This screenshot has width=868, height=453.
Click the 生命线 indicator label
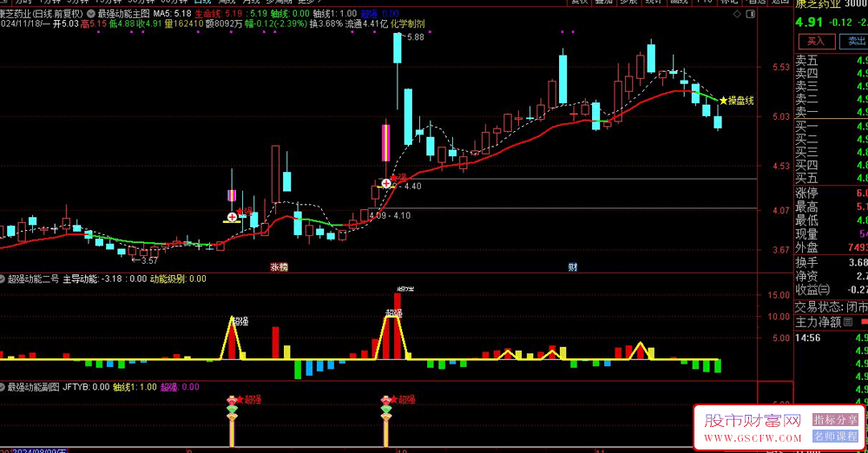point(208,13)
